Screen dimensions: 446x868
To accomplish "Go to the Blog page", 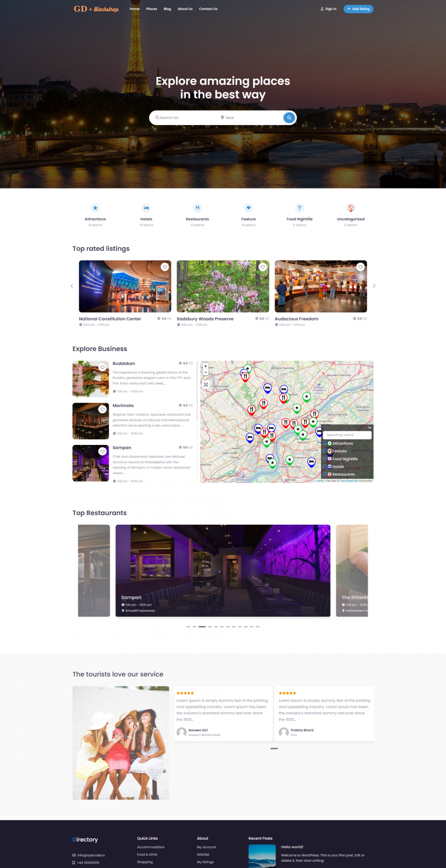I will coord(167,9).
